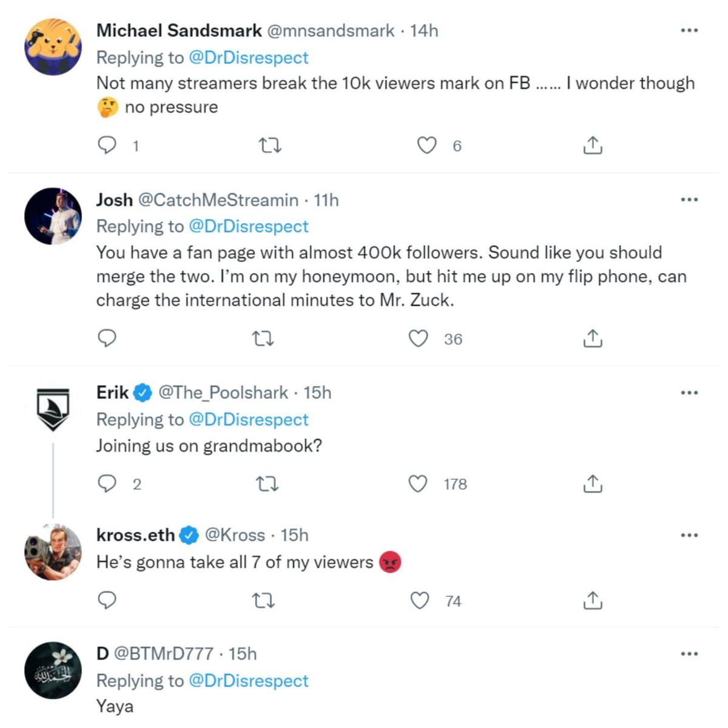Toggle the like heart showing 178
This screenshot has width=728, height=728.
[418, 484]
